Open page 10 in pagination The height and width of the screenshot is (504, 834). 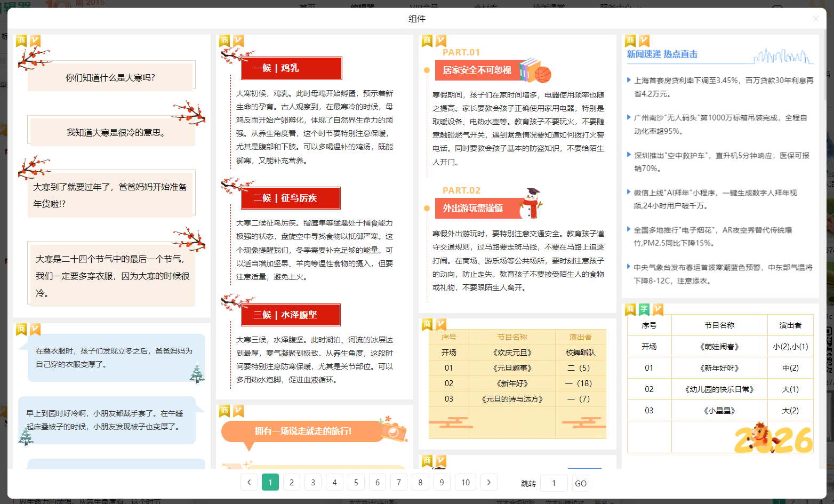(466, 482)
